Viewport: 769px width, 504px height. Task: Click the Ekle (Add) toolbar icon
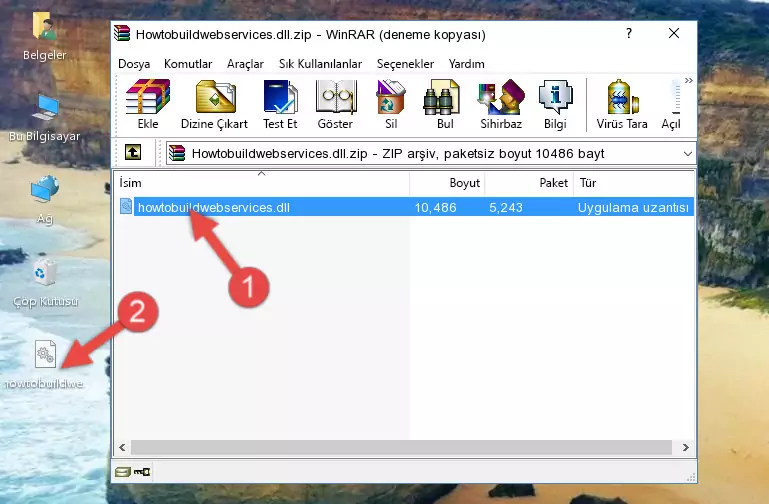tap(148, 104)
